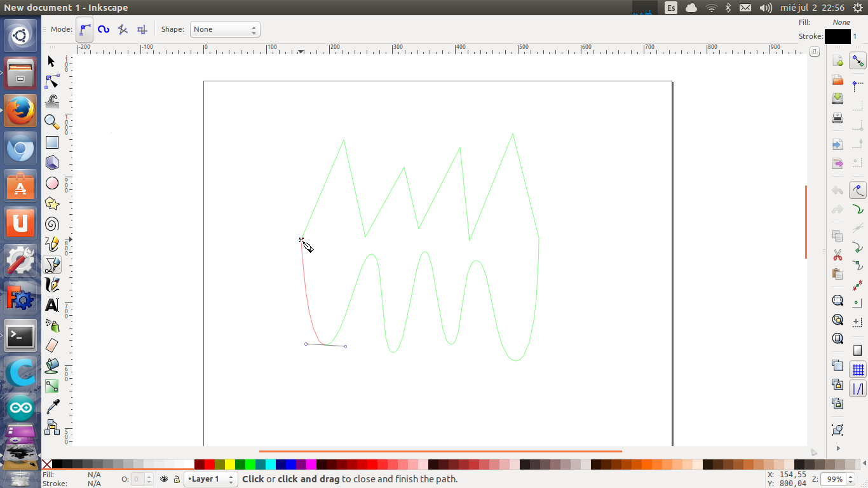Screen dimensions: 868x488
Task: Select the Rectangle tool
Action: pyautogui.click(x=52, y=142)
